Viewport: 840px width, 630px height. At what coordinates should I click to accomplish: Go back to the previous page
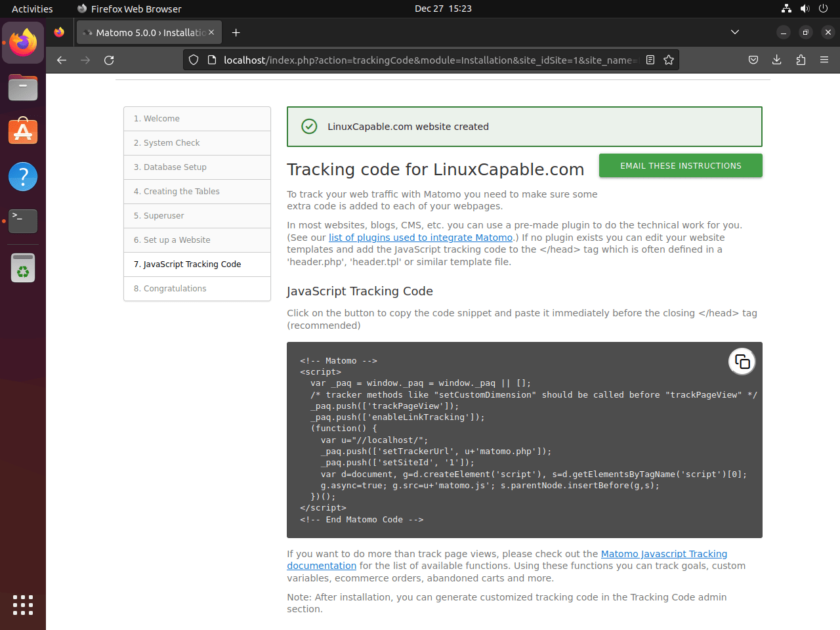click(x=62, y=60)
